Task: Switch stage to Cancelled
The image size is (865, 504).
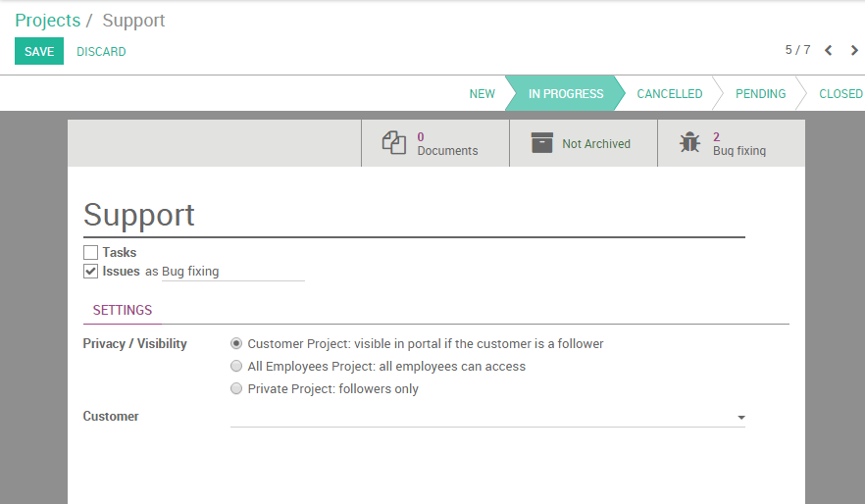Action: [669, 94]
